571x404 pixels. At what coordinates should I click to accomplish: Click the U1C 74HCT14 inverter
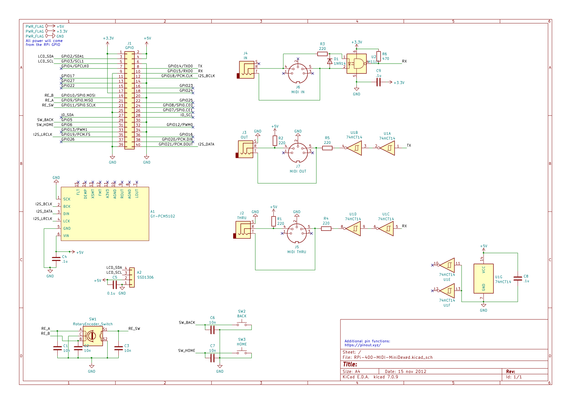[x=386, y=228]
